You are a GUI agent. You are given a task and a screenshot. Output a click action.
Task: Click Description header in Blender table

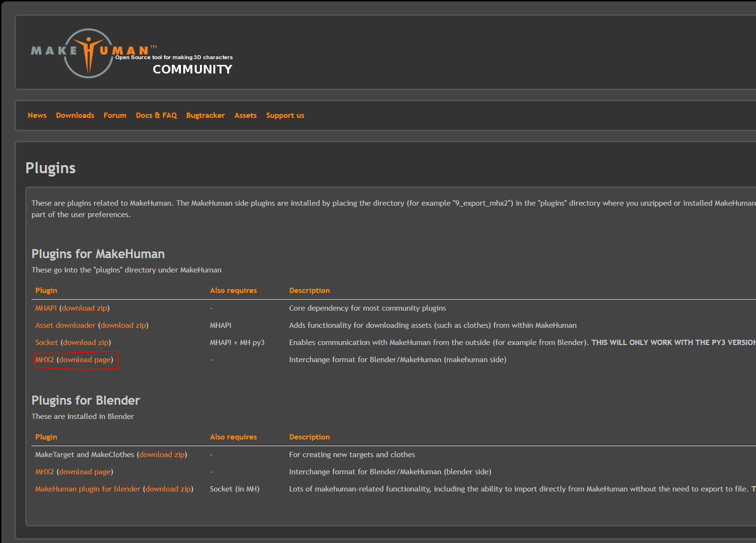point(309,437)
